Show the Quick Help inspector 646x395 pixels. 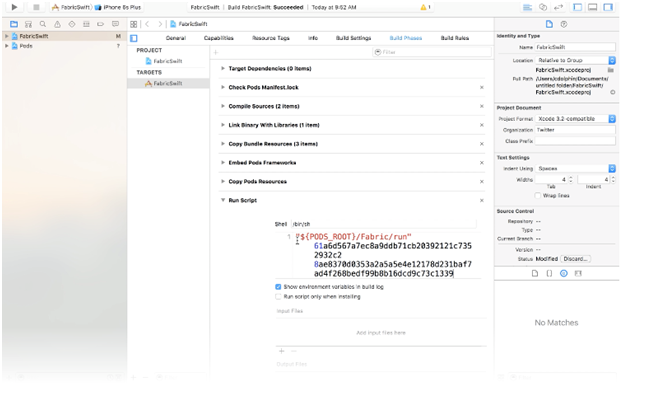[564, 24]
